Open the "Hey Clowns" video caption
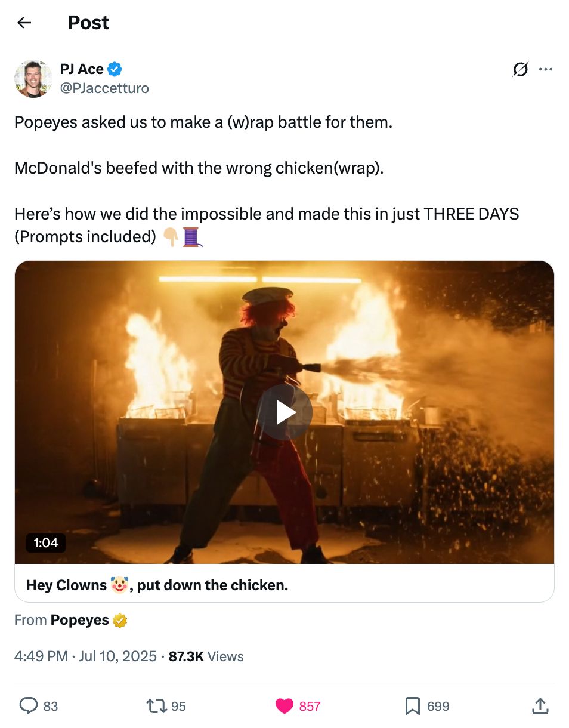Image resolution: width=569 pixels, height=728 pixels. [157, 585]
